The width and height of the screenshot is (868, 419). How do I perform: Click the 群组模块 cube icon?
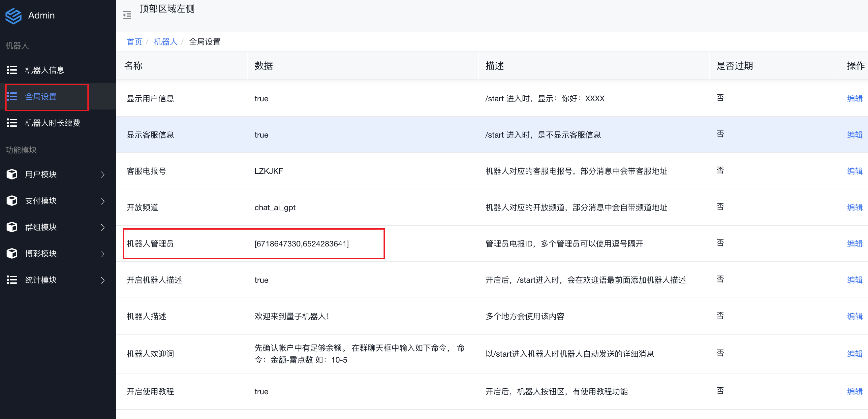12,227
